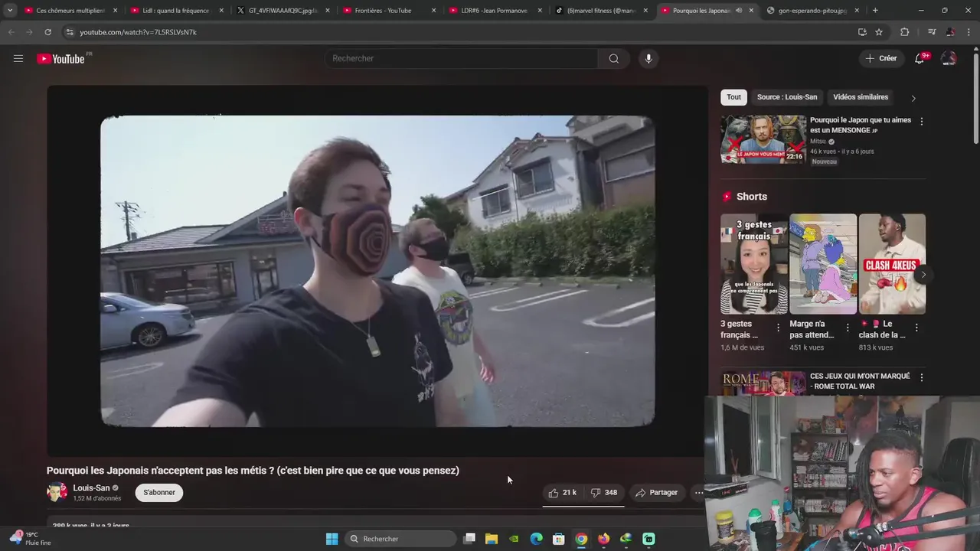Image resolution: width=980 pixels, height=551 pixels.
Task: Open more actions ellipsis below video
Action: [x=699, y=493]
